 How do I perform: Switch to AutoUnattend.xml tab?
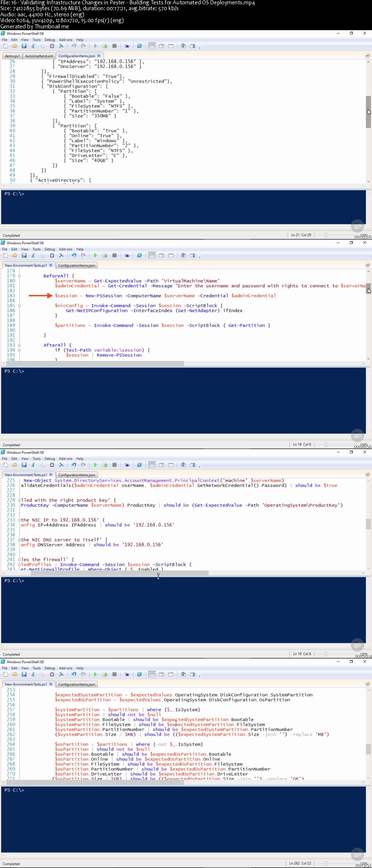click(x=39, y=56)
